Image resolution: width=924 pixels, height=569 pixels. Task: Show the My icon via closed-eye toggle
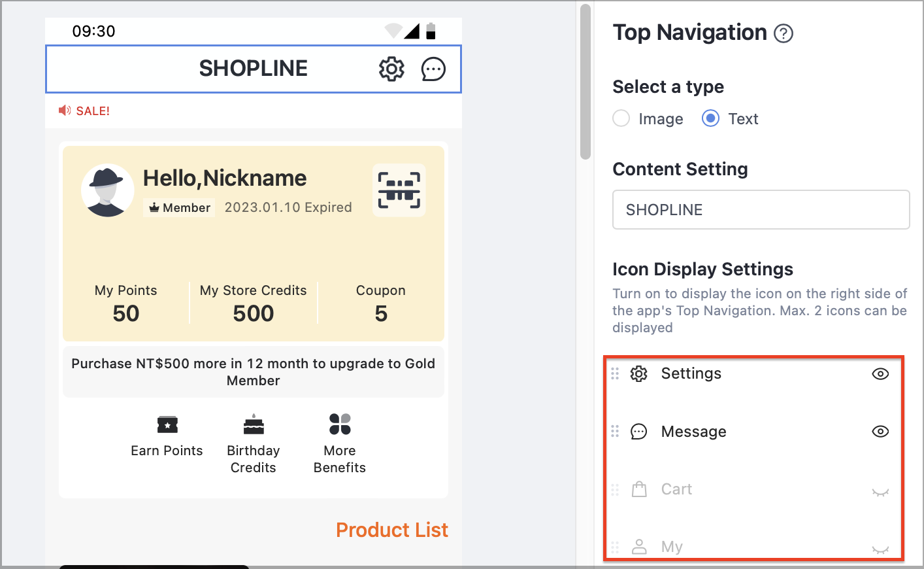click(880, 549)
